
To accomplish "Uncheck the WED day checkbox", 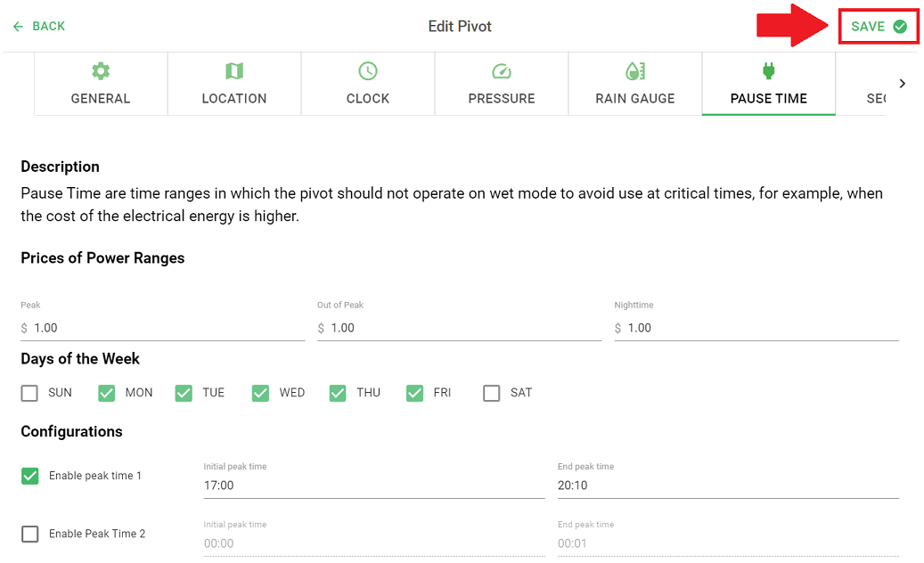I will click(260, 393).
